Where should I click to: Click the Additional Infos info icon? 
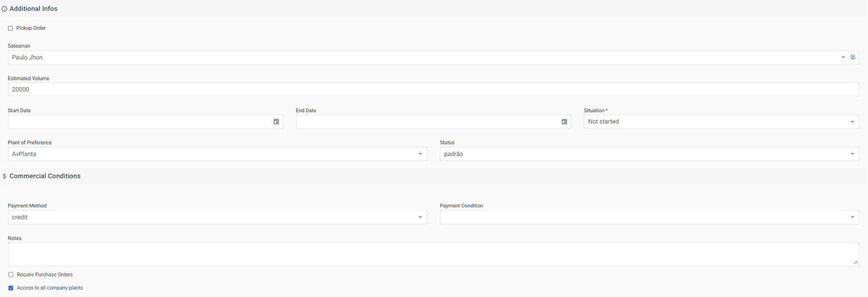[x=4, y=9]
